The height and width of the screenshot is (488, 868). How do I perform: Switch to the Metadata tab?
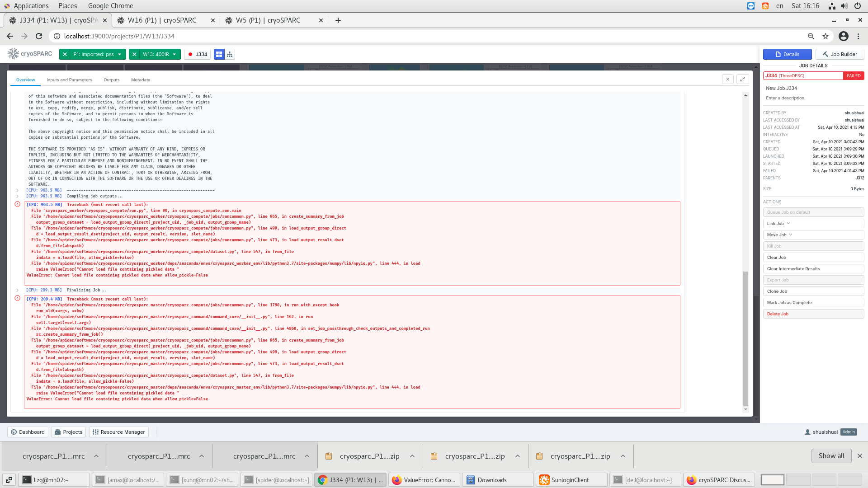tap(140, 80)
